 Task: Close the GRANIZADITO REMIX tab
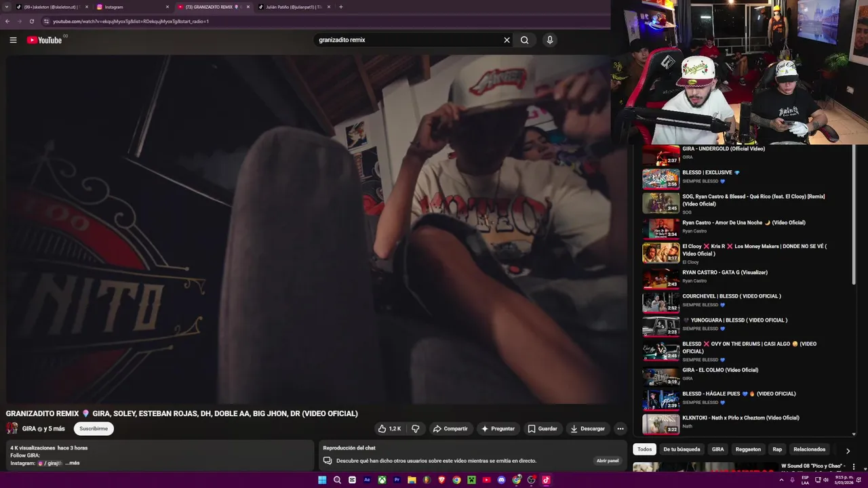pos(248,7)
